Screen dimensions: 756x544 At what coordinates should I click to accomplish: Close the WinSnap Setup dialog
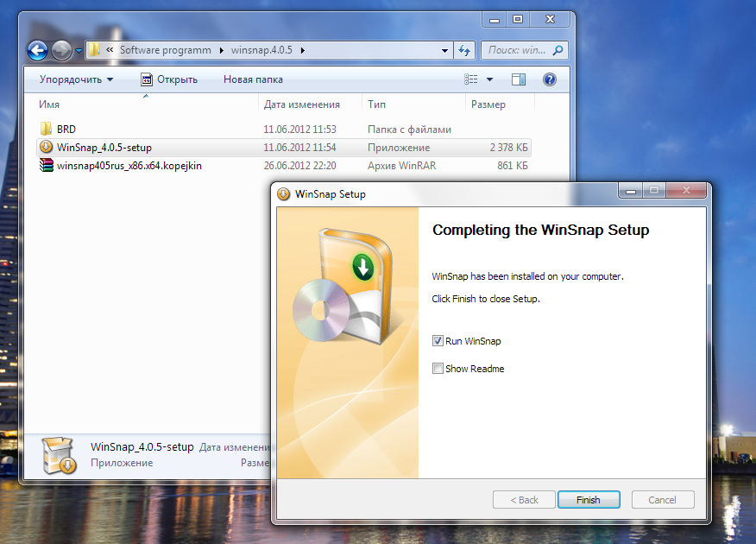(x=687, y=191)
